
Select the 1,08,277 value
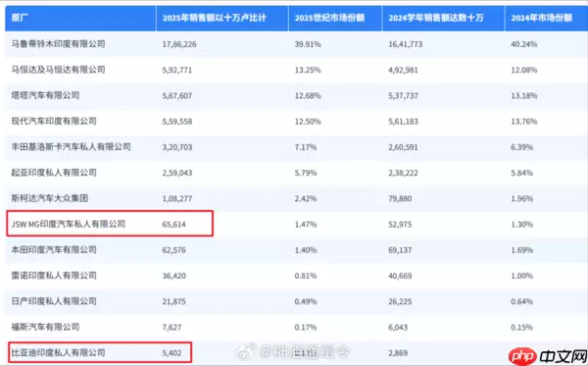177,198
